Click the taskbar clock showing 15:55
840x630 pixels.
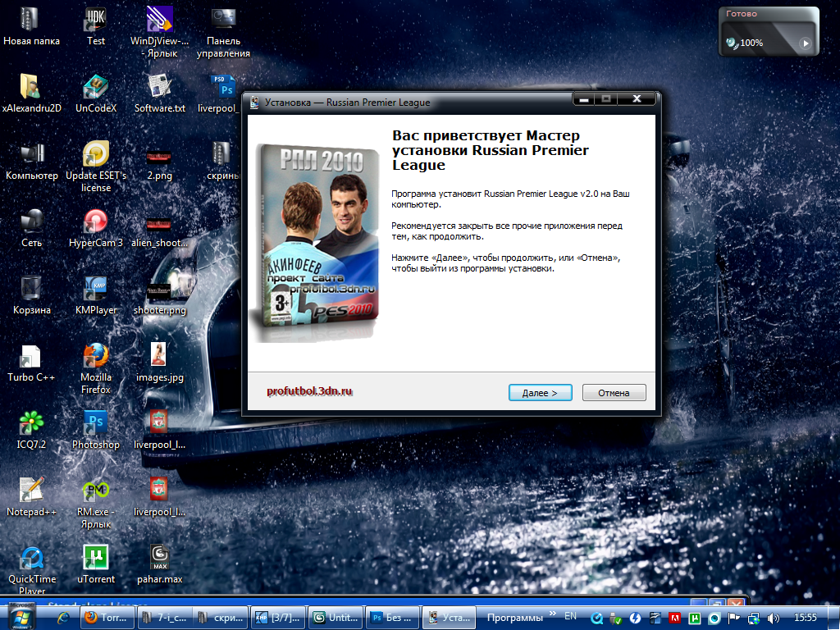click(806, 618)
